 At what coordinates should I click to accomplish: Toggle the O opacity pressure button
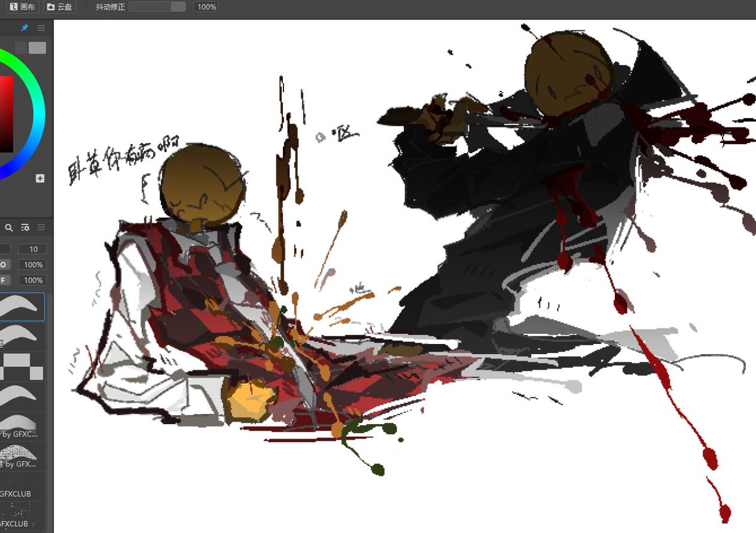coord(4,265)
